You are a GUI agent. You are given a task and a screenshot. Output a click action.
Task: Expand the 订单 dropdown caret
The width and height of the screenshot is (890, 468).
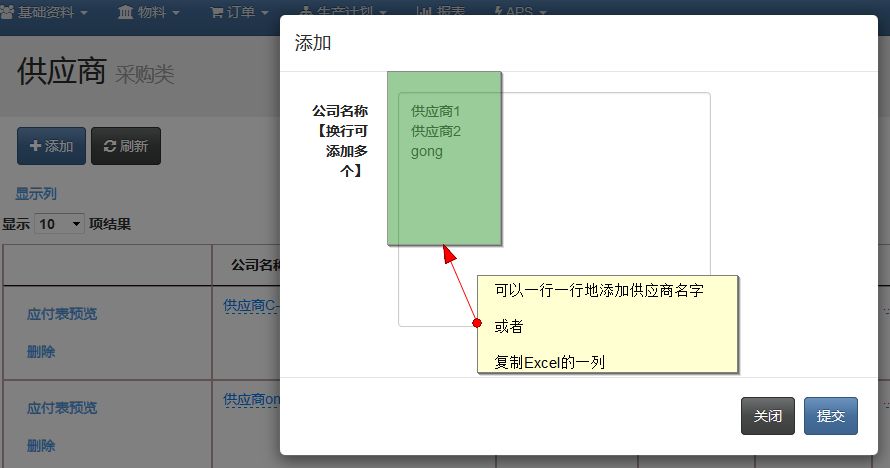(264, 13)
